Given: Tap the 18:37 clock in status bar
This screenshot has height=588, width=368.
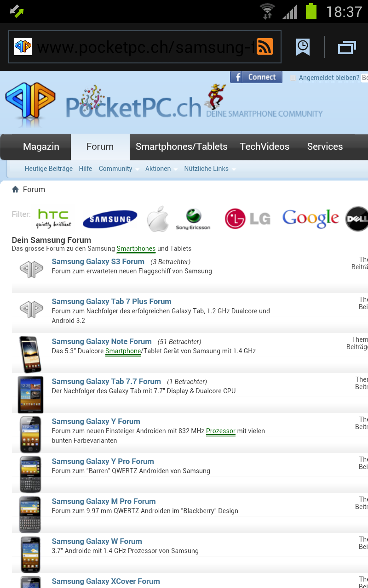Looking at the screenshot, I should click(x=344, y=11).
